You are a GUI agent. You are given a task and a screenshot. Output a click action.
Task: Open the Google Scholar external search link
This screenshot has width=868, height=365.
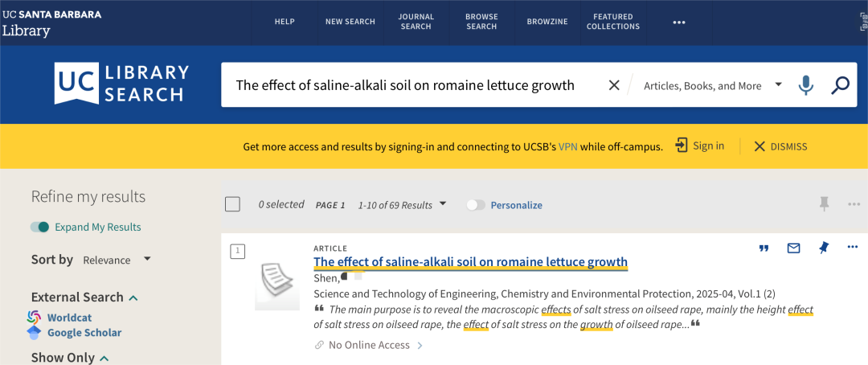click(84, 333)
